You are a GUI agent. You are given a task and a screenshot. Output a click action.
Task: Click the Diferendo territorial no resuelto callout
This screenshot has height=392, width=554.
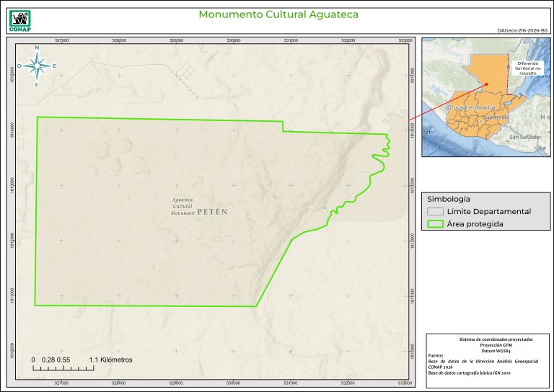533,68
